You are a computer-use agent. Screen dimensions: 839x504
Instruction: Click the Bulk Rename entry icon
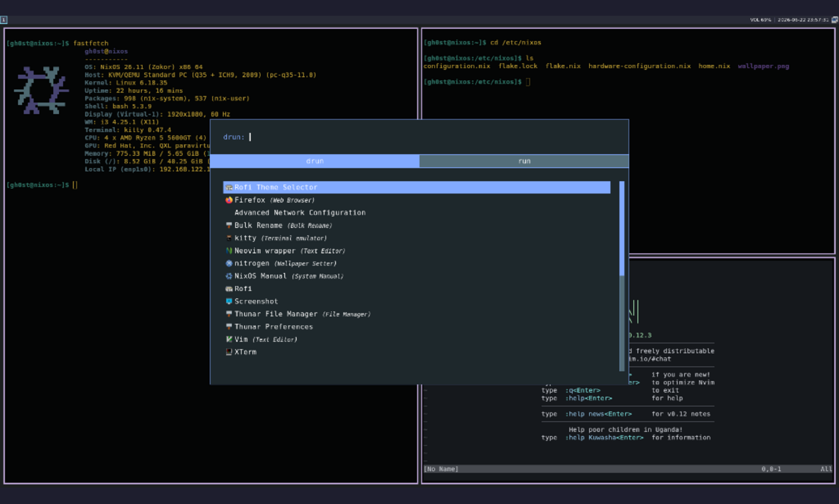coord(229,225)
